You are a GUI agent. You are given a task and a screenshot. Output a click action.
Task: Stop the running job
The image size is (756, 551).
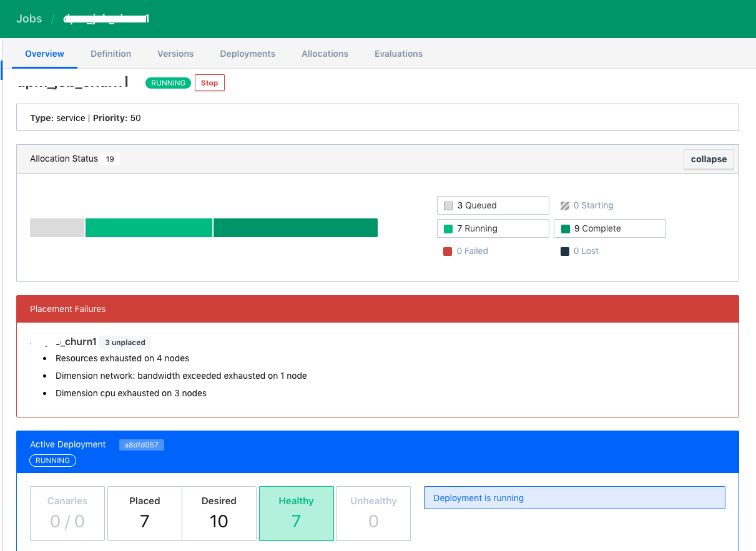tap(209, 82)
